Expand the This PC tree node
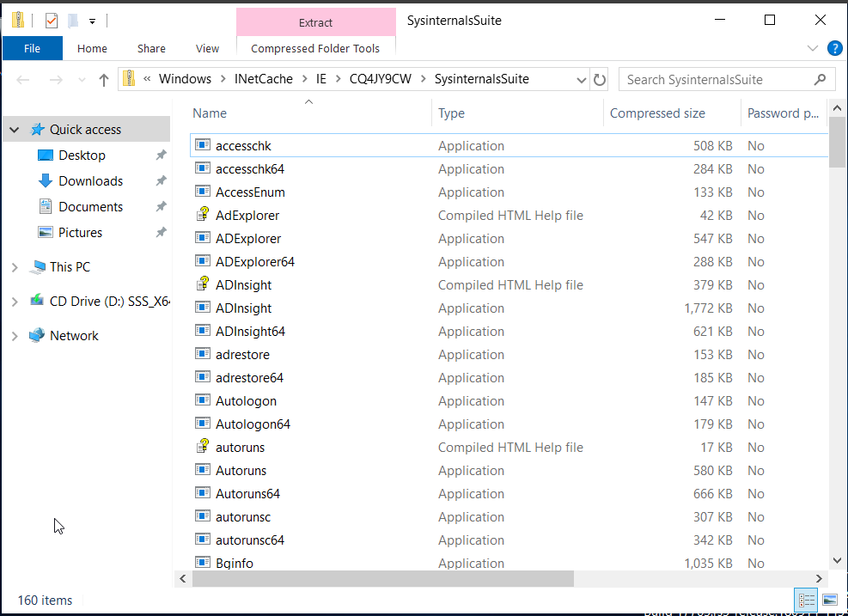 [x=15, y=267]
